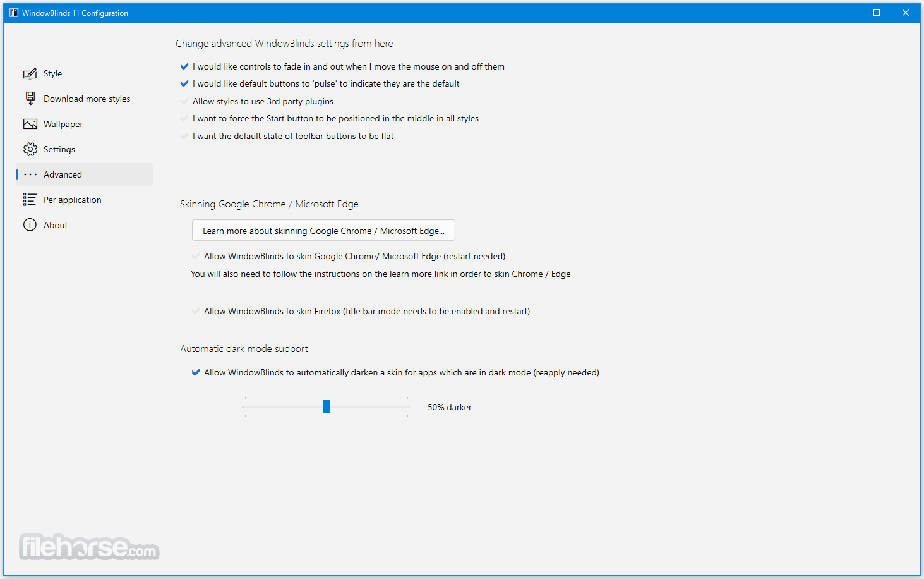Open the Settings page label
The image size is (924, 579).
pos(59,149)
